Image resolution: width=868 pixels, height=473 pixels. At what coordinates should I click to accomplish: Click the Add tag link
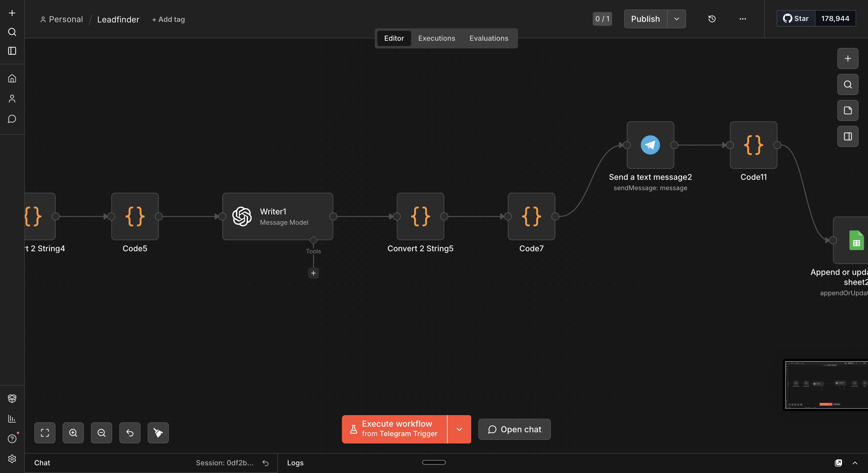tap(169, 19)
